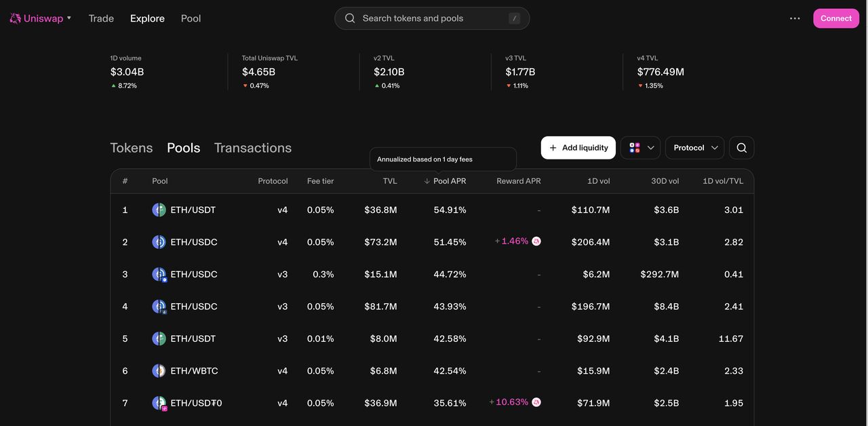Image resolution: width=868 pixels, height=426 pixels.
Task: Click the Uniswap unicorn logo
Action: [x=16, y=18]
